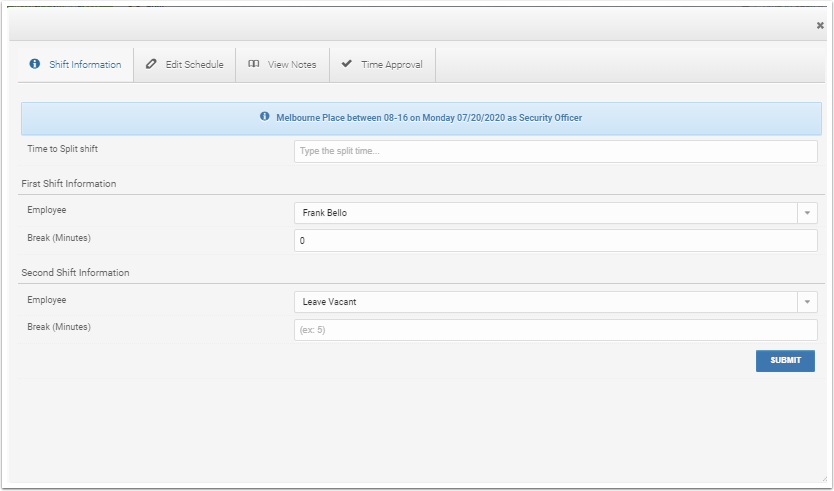Click the info icon on Shift Information tab
The image size is (834, 491).
click(35, 64)
